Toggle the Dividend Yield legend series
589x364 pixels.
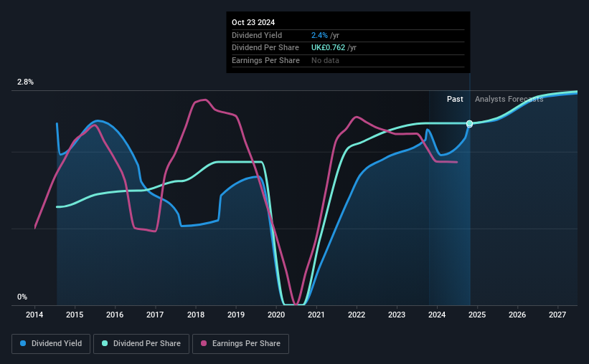(x=51, y=344)
